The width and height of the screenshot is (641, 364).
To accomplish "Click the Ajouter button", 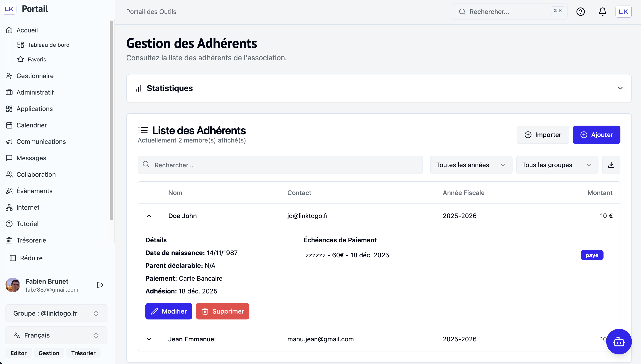I will [x=596, y=135].
